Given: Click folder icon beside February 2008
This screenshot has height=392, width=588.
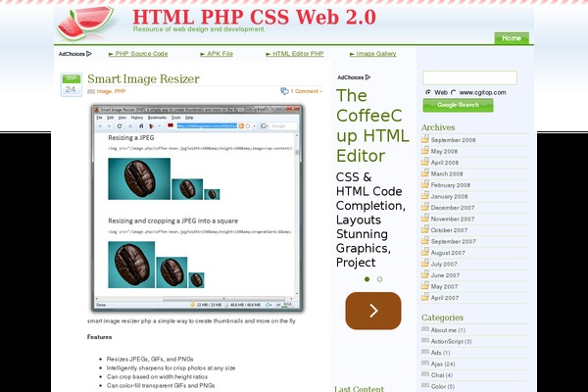Looking at the screenshot, I should (425, 184).
